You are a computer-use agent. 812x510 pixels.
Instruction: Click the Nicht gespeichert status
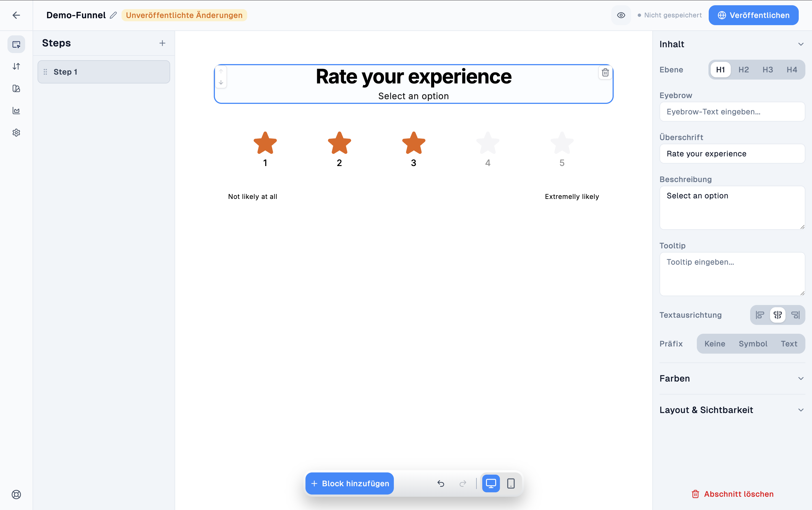click(670, 15)
